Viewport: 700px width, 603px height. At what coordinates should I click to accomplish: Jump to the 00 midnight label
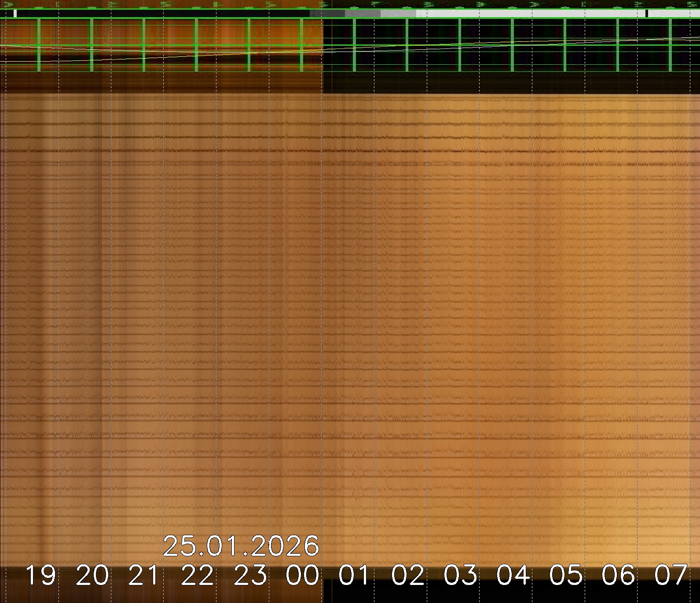(x=302, y=575)
